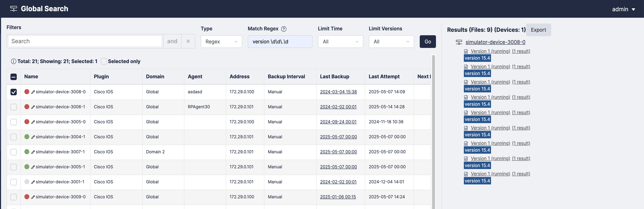Image resolution: width=644 pixels, height=209 pixels.
Task: Toggle the select-all checkbox in the table header
Action: 14,77
